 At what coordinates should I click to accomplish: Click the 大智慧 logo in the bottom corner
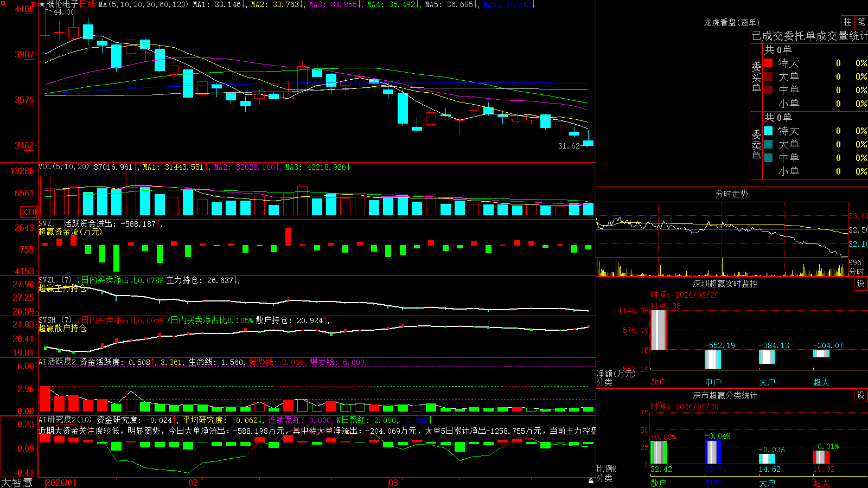(17, 483)
